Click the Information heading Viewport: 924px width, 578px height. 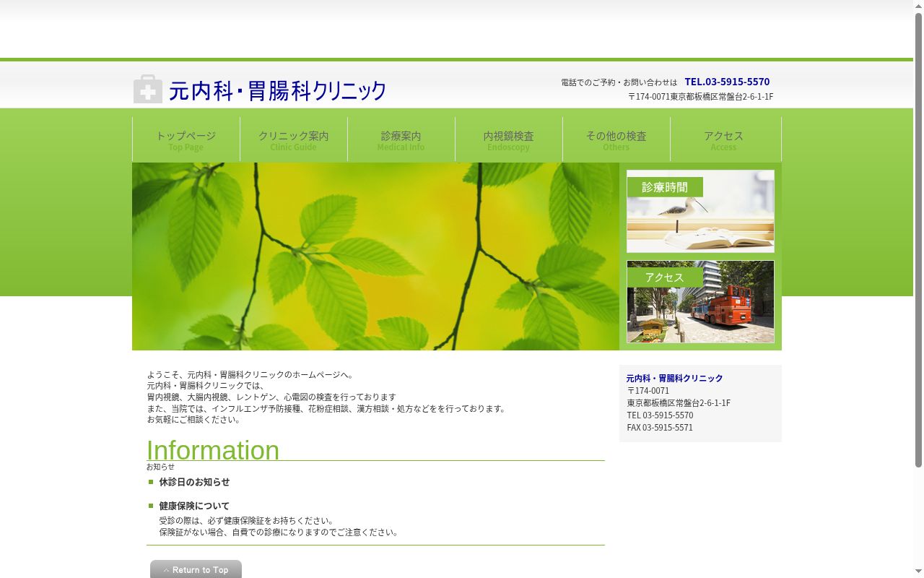(213, 450)
